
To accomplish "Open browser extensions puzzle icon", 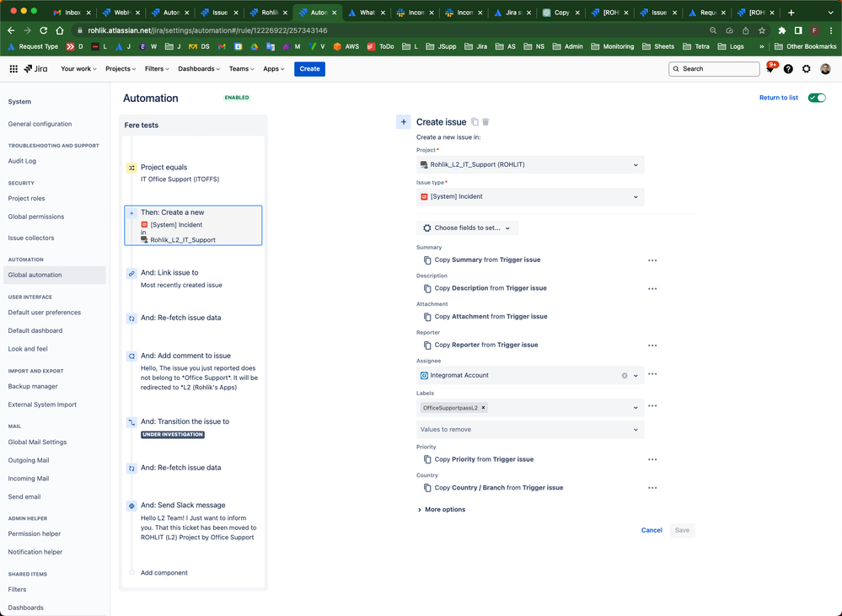I will (x=782, y=30).
